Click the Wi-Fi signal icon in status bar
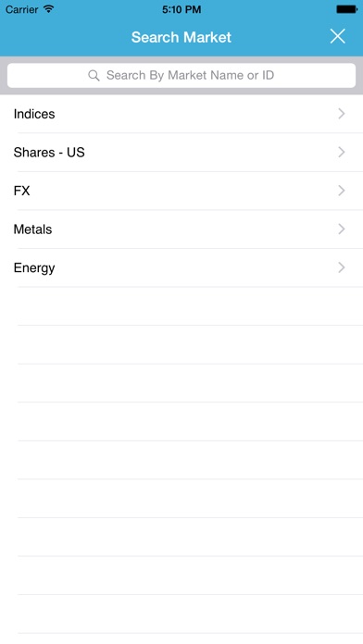The image size is (363, 644). pos(49,9)
